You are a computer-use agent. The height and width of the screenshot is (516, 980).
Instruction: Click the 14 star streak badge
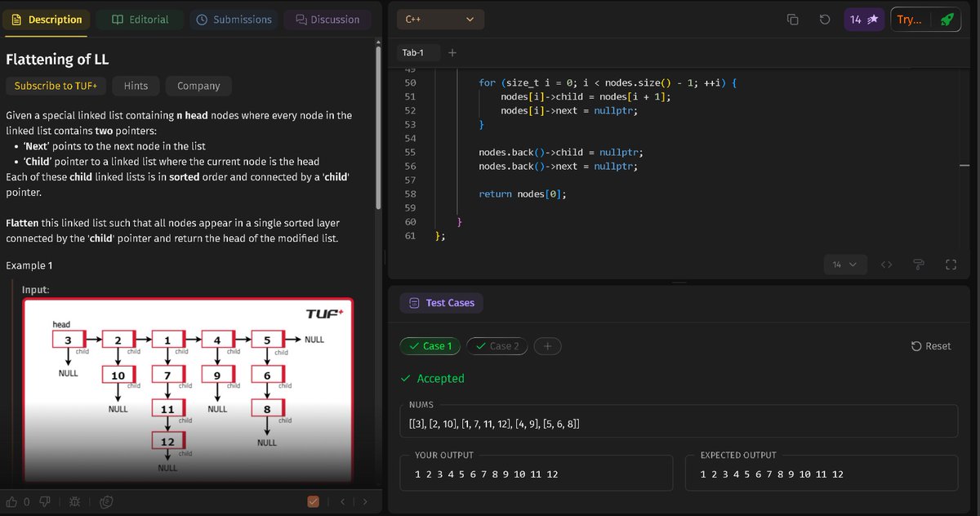[x=863, y=20]
